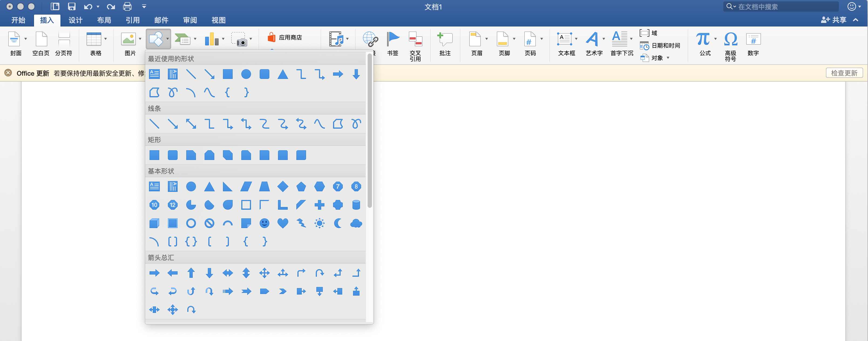Choose the quad arrow in block arrows
This screenshot has width=868, height=341.
pos(265,273)
